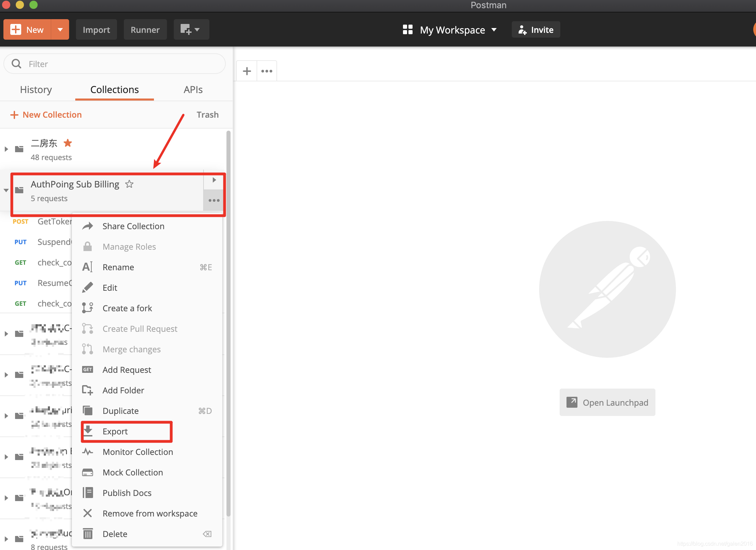Click the Create a fork icon

coord(88,308)
